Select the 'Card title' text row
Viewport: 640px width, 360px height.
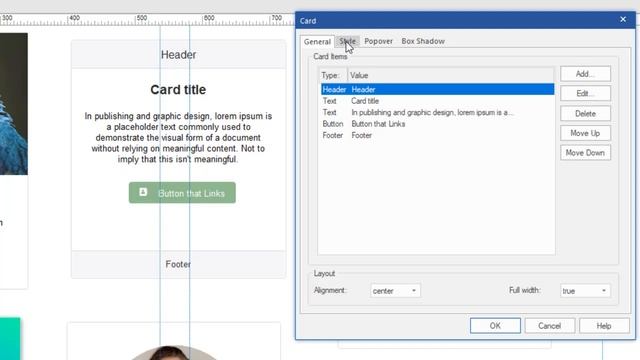(x=437, y=101)
